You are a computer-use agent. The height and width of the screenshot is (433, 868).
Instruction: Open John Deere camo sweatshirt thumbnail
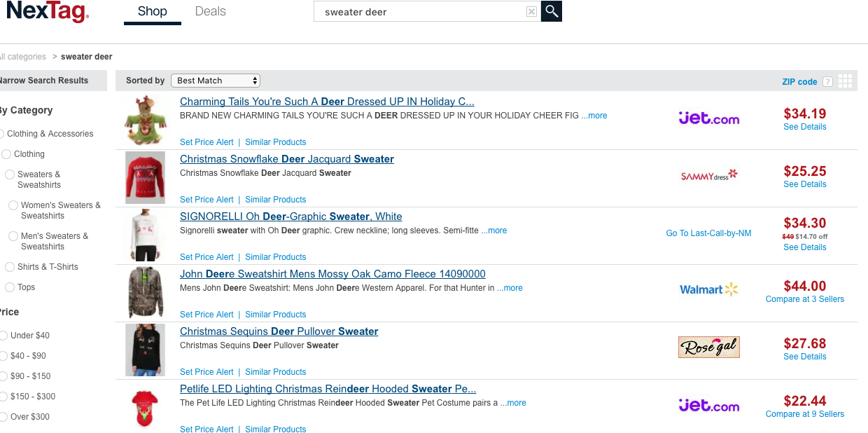tap(146, 292)
